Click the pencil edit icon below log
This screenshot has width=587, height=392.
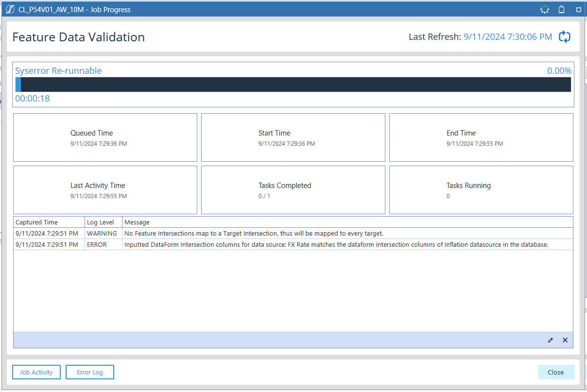click(x=550, y=340)
